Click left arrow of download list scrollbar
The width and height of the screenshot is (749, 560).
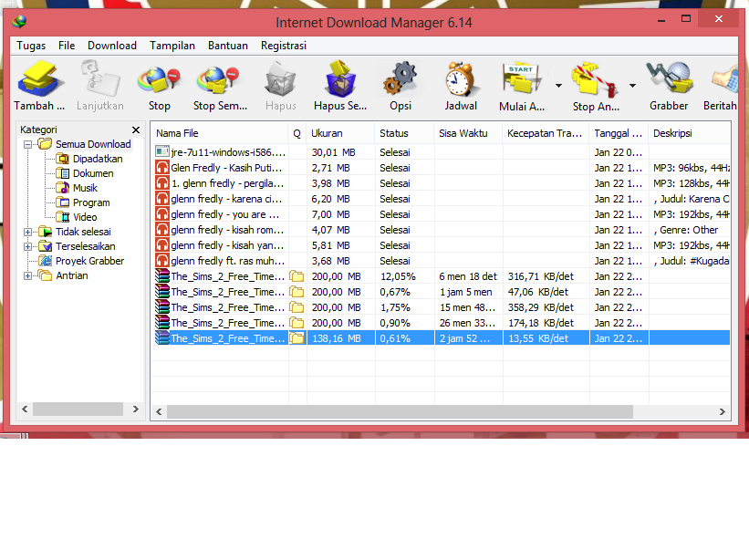(159, 411)
